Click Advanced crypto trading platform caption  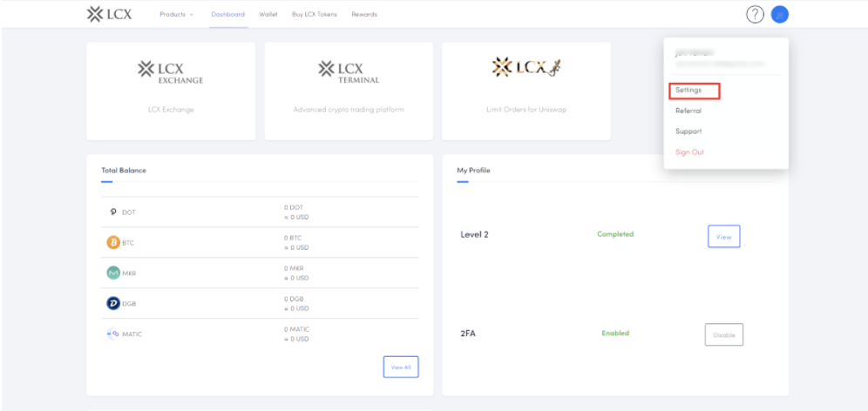[x=349, y=110]
